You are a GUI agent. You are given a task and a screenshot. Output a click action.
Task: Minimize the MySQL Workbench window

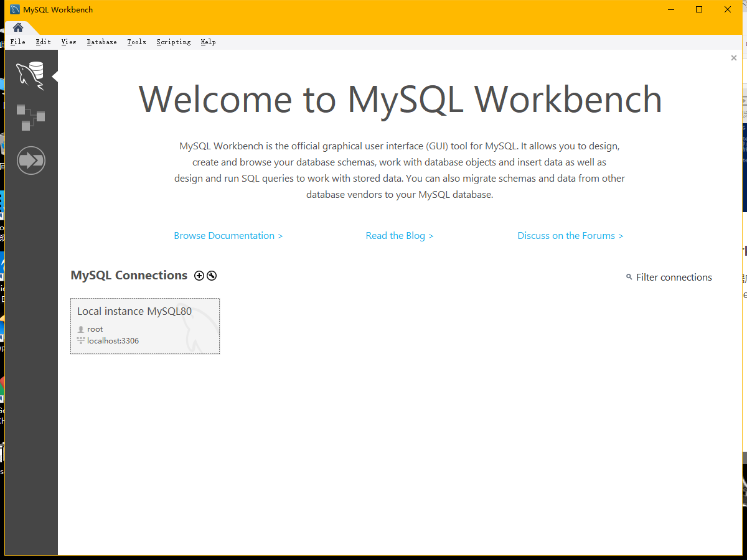(670, 9)
